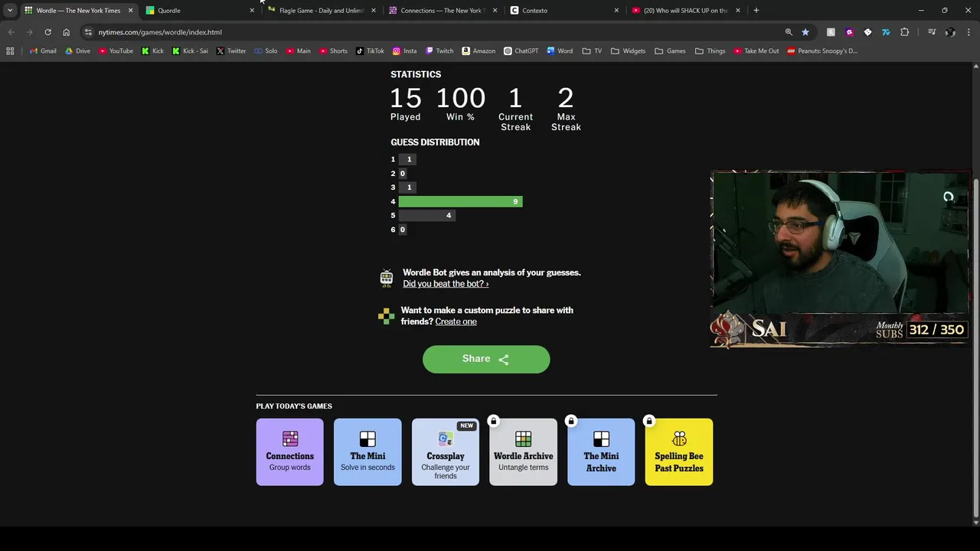Open the Peanuts: Snoopy's bookmark
The width and height of the screenshot is (980, 551).
point(822,51)
